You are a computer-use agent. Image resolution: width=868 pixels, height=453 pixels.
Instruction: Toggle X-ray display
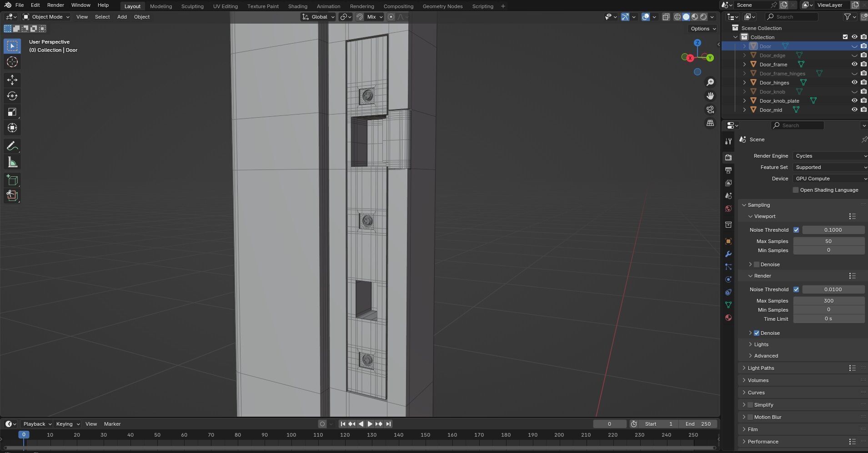(x=666, y=17)
